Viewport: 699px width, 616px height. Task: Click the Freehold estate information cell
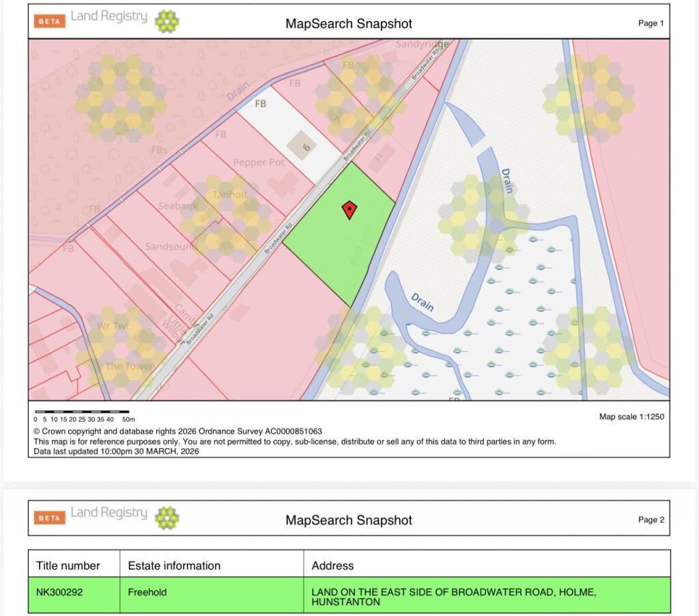(x=145, y=593)
